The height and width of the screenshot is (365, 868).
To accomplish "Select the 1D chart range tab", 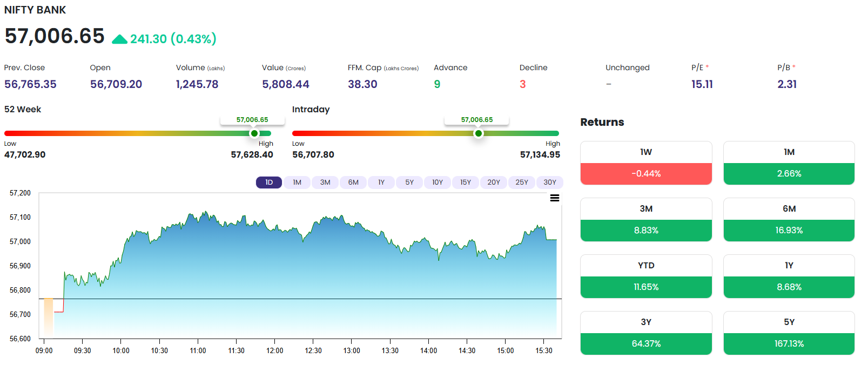I will coord(269,182).
